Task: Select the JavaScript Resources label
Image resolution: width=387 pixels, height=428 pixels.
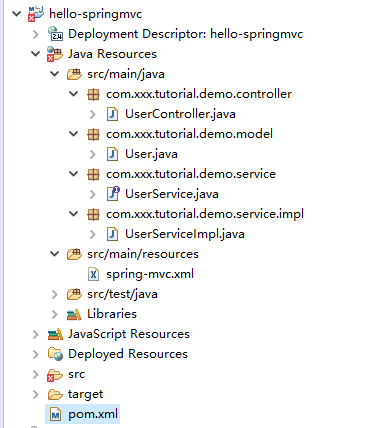Action: (129, 334)
